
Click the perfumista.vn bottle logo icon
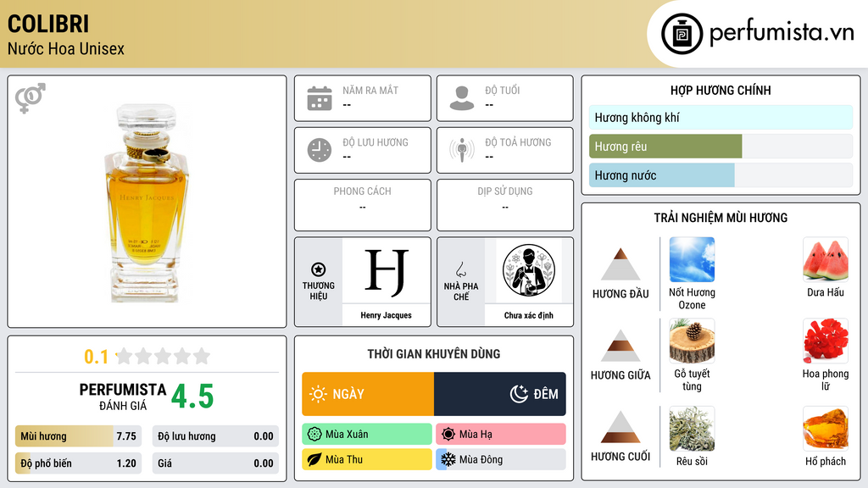click(x=682, y=34)
